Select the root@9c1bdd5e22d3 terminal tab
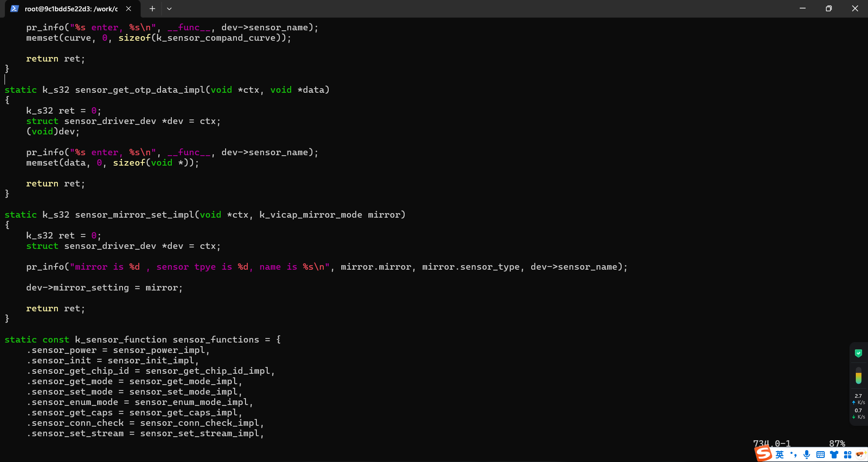 pyautogui.click(x=71, y=9)
